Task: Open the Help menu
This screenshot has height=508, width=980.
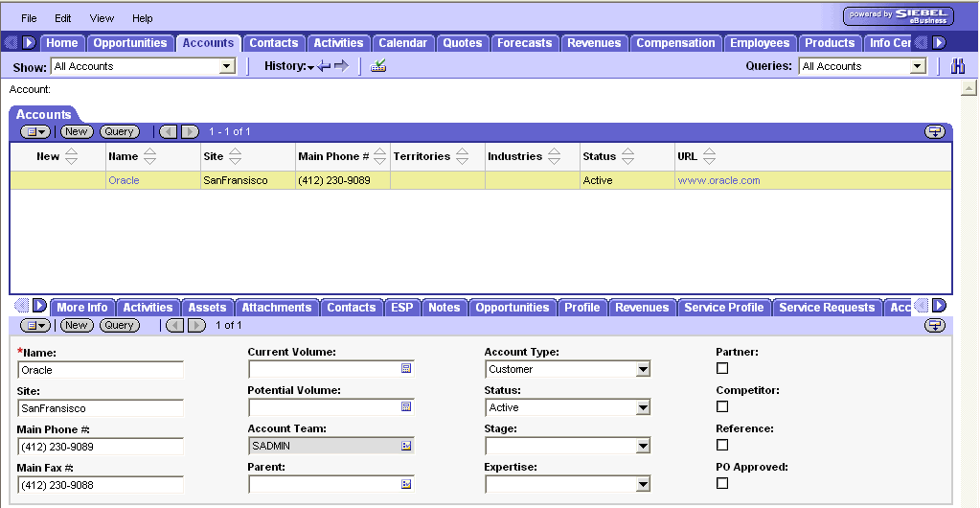Action: tap(143, 18)
